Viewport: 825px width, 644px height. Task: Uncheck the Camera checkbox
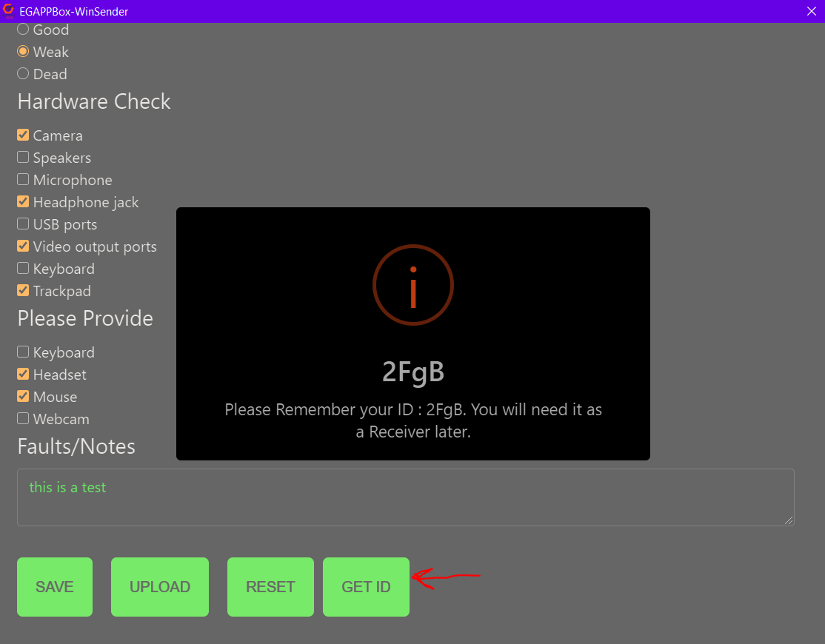tap(23, 135)
